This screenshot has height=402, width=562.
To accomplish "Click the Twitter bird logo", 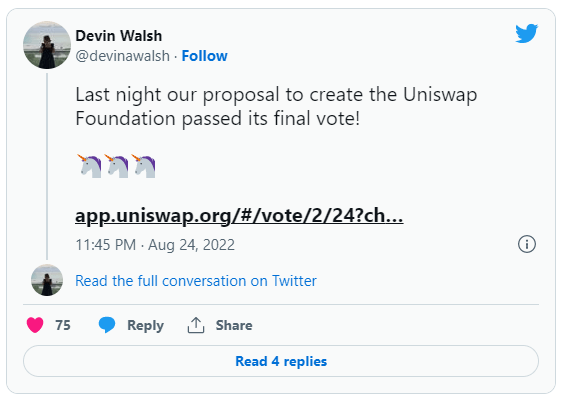I will 527,33.
